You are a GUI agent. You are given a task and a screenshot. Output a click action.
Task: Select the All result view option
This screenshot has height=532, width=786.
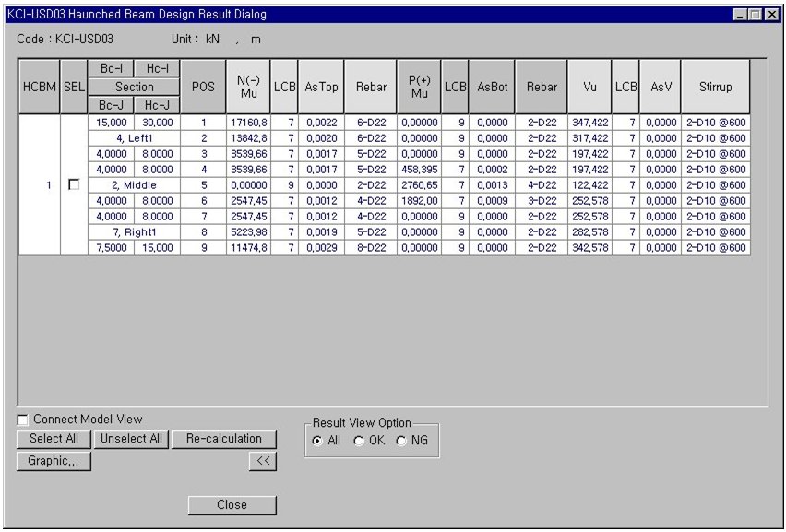click(317, 441)
